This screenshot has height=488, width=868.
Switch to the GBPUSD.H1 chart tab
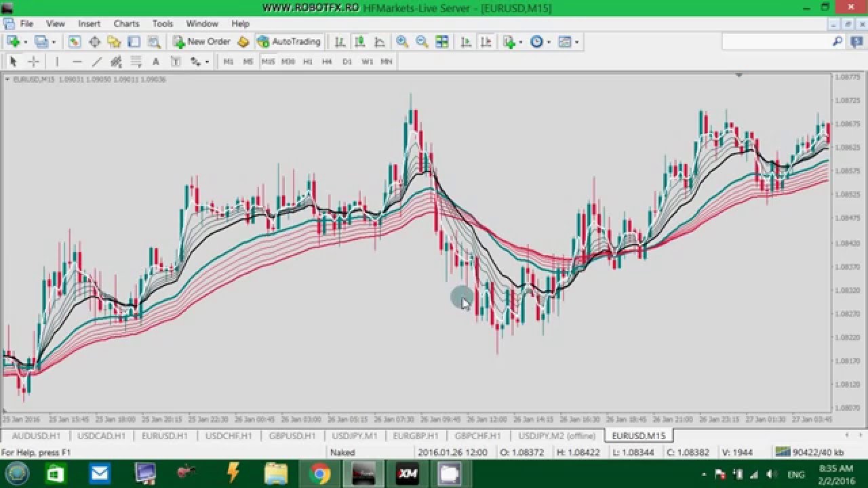click(x=292, y=436)
